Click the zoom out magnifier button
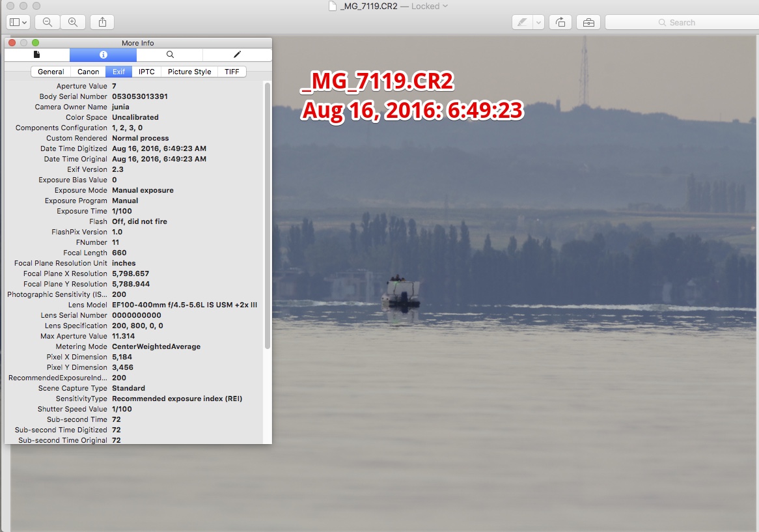The image size is (759, 532). pos(48,22)
